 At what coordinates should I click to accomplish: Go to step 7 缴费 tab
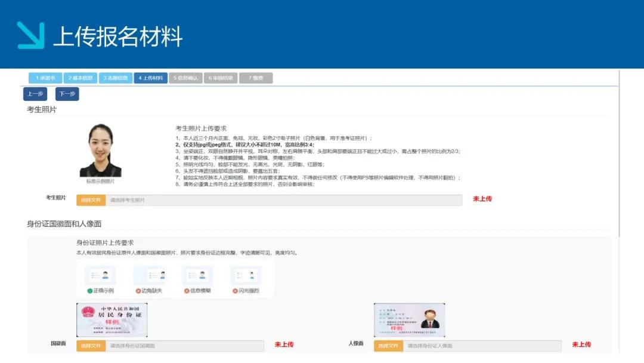[256, 78]
